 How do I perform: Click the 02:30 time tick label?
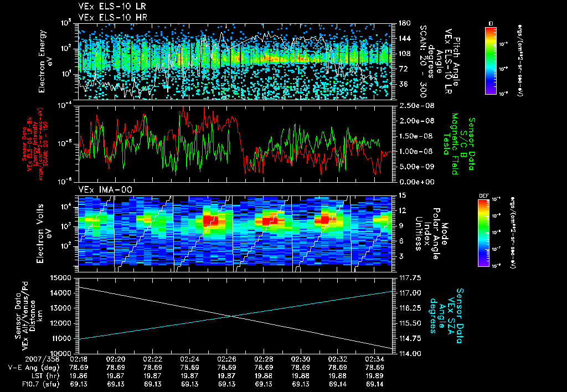pos(301,359)
